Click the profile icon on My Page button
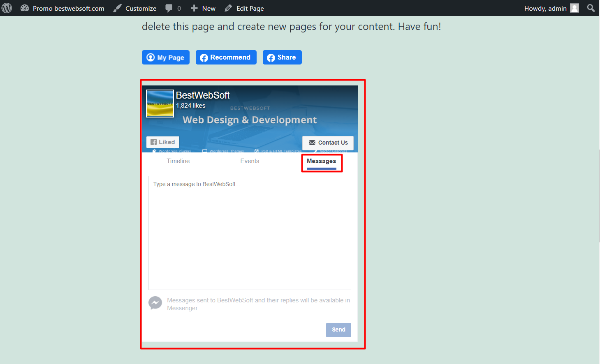Image resolution: width=600 pixels, height=364 pixels. click(151, 58)
